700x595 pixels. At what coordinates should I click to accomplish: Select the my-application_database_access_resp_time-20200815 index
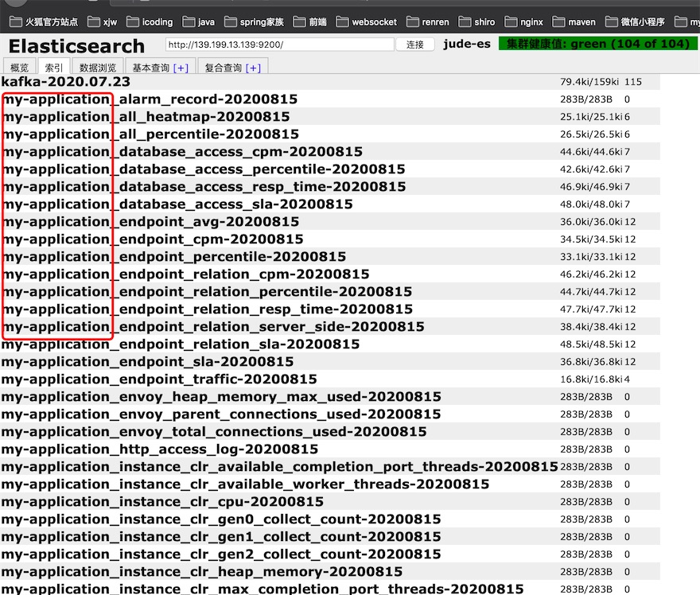tap(204, 187)
